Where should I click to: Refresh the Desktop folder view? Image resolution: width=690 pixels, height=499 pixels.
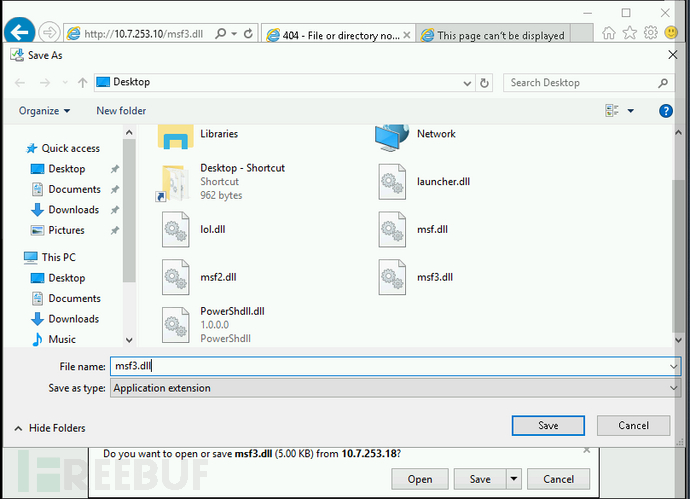484,83
